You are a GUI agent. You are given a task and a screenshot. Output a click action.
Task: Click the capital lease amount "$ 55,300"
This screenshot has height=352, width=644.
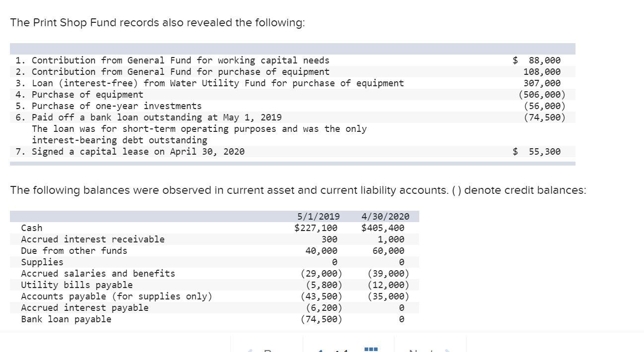(536, 152)
